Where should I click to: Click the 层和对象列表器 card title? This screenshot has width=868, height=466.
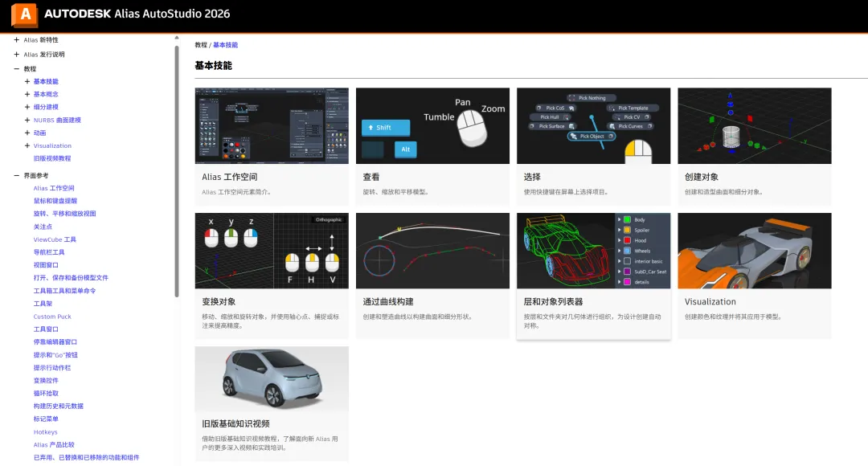point(553,301)
